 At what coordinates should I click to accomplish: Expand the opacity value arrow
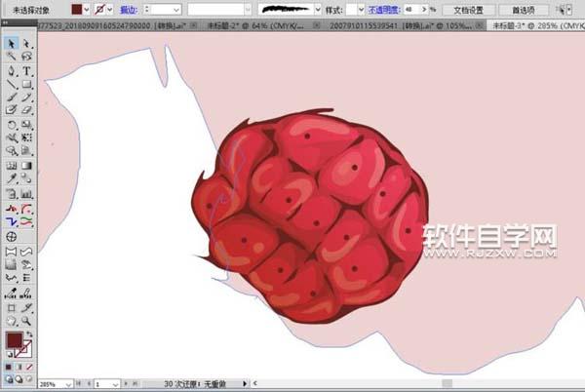[424, 10]
